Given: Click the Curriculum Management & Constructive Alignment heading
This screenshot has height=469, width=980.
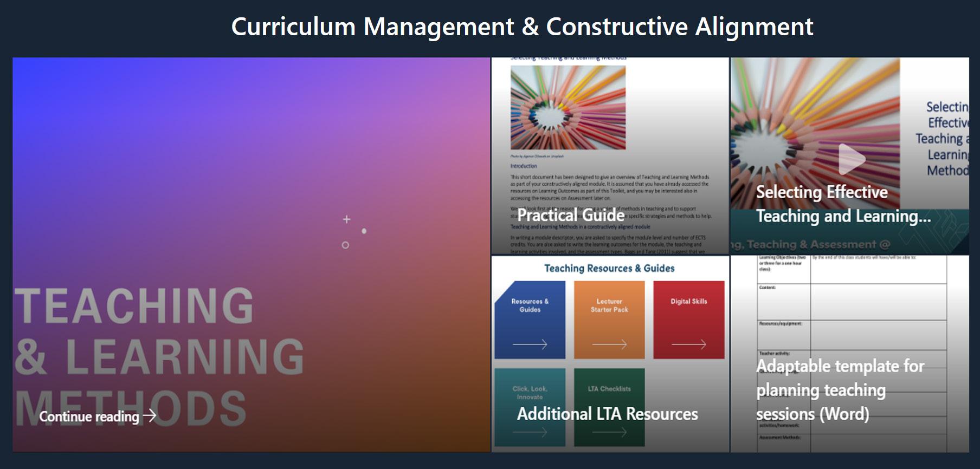Looking at the screenshot, I should pyautogui.click(x=522, y=27).
